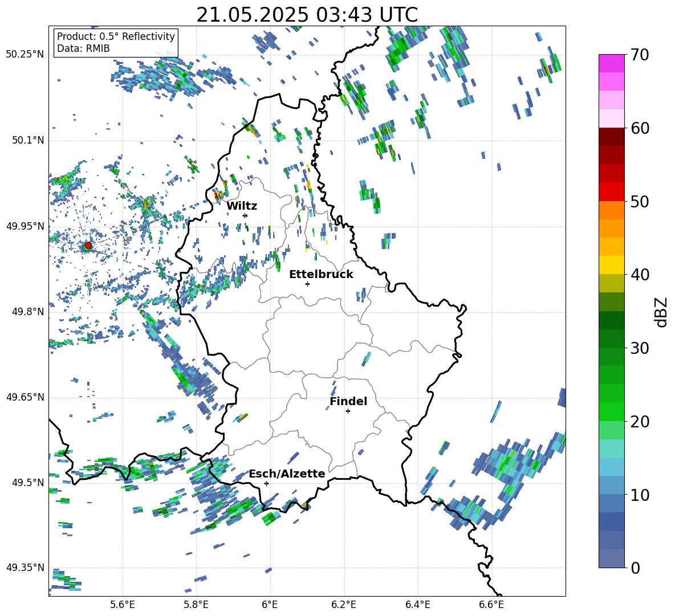Click the bright green colorbar segment at 20
675x616 pixels.
tap(611, 411)
